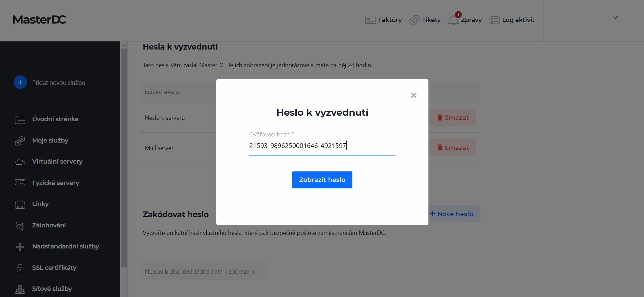Click the plus icon of Nové heslo
The width and height of the screenshot is (644, 297).
click(x=433, y=214)
